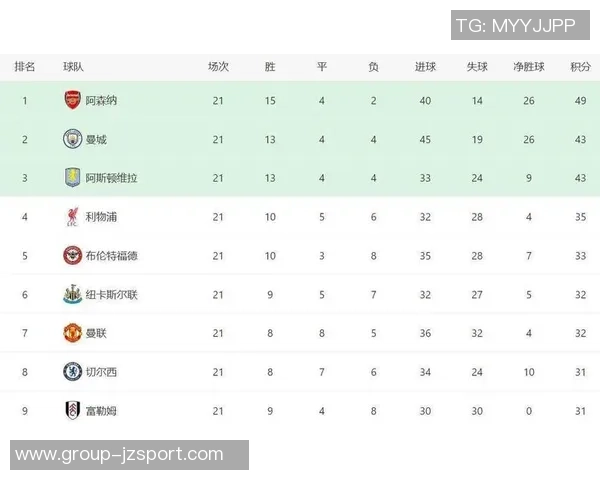
Task: Click the Manchester City crest icon
Action: [72, 139]
